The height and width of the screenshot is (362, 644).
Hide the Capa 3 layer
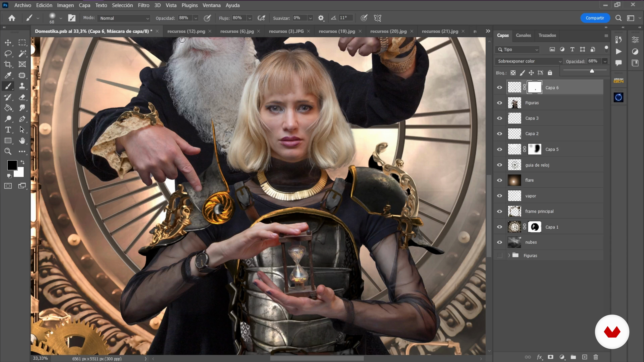pyautogui.click(x=499, y=118)
